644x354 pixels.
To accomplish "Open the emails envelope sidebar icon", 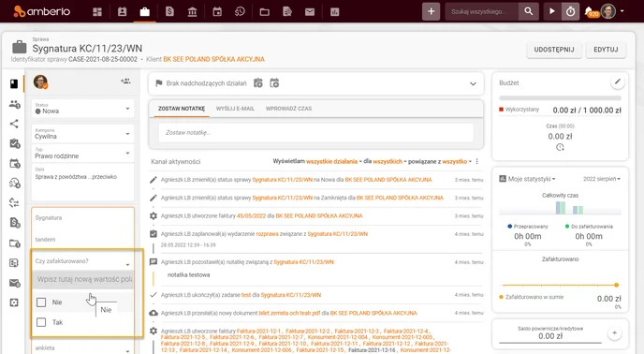I will point(14,283).
